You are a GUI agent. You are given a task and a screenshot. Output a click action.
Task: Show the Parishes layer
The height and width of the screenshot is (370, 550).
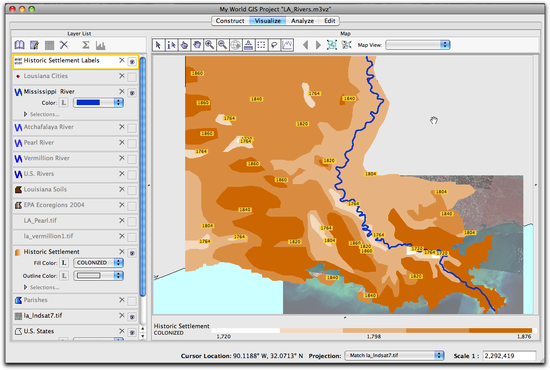132,301
